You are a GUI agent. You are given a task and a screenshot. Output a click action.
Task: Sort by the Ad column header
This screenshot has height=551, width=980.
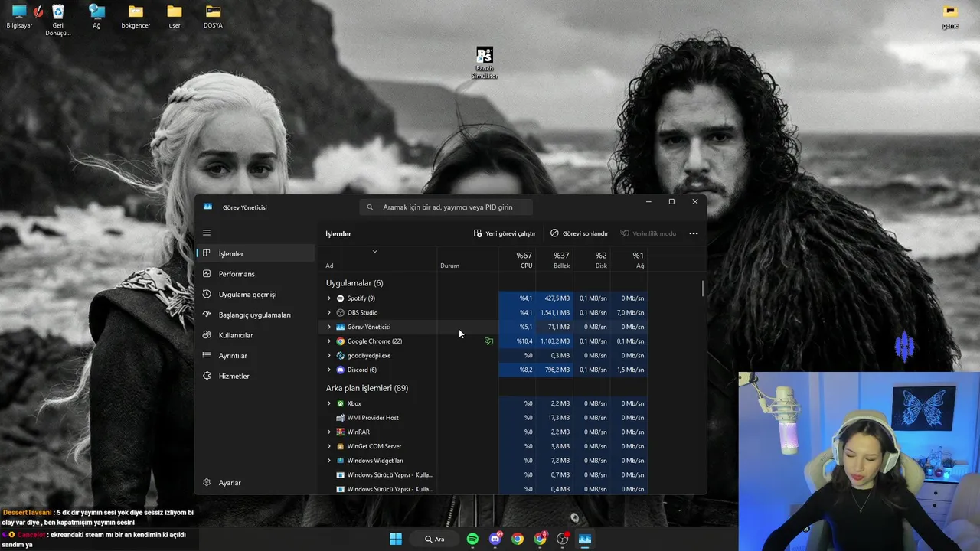(x=378, y=260)
